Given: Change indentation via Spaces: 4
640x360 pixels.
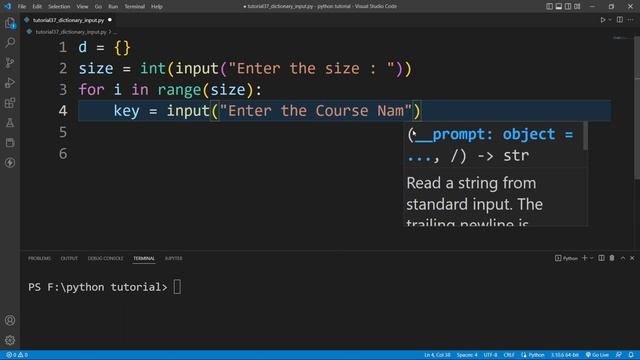Looking at the screenshot, I should [467, 355].
